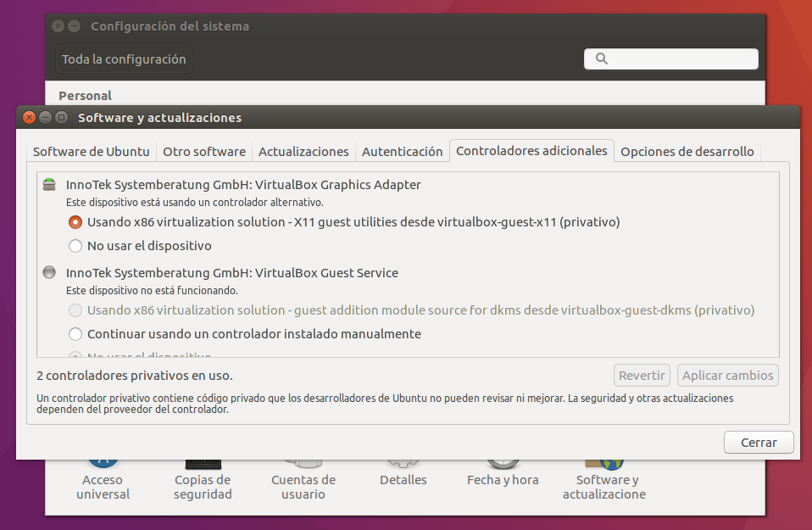
Task: Open the Actualizaciones tab
Action: (303, 152)
